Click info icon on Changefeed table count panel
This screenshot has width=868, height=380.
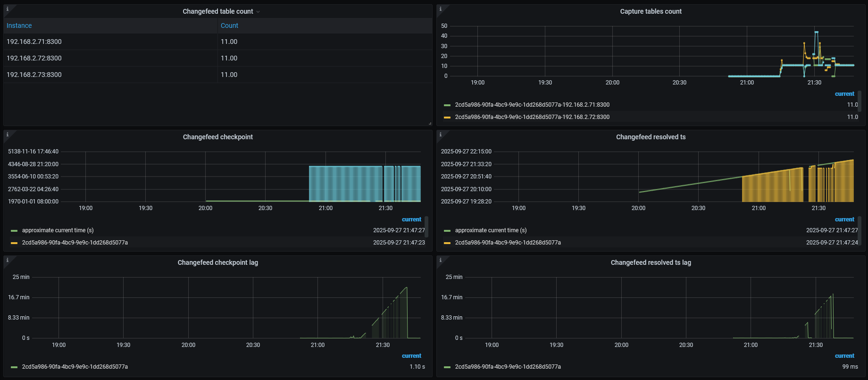tap(8, 9)
